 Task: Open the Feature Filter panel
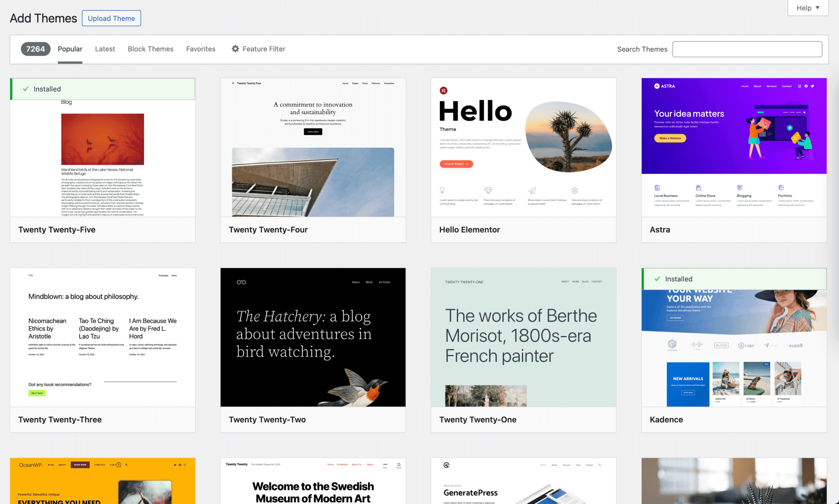coord(259,49)
